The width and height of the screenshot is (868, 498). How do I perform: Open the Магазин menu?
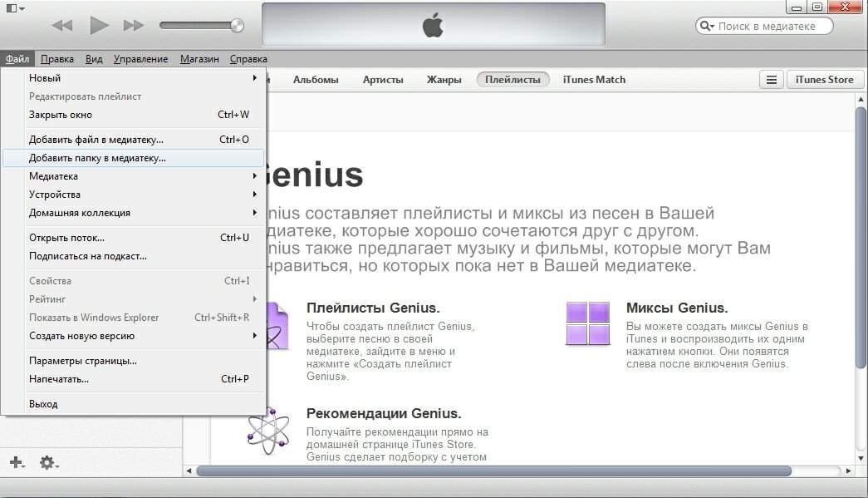tap(199, 59)
